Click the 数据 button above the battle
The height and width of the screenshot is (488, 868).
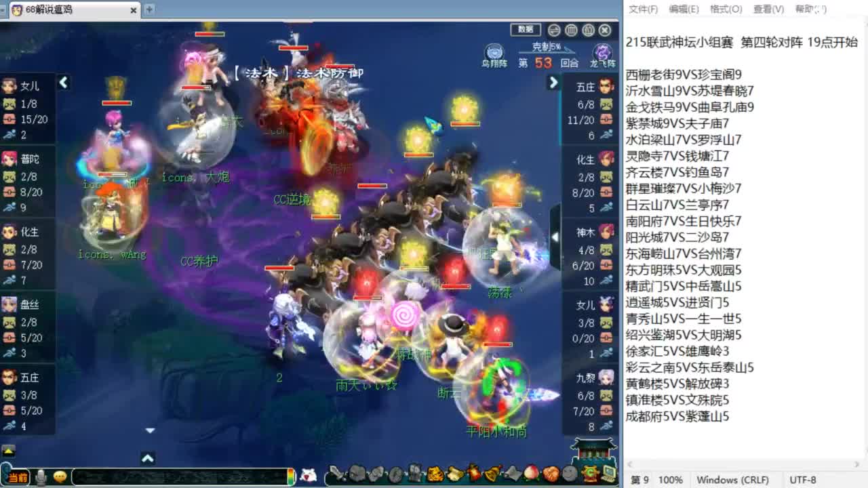(x=527, y=30)
